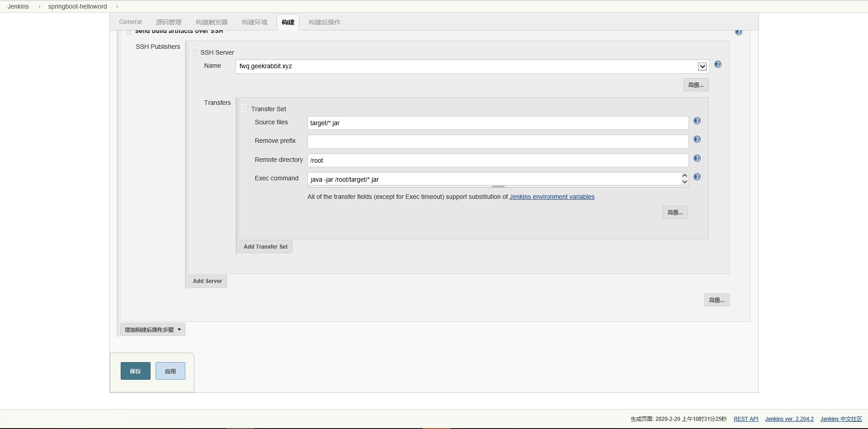Switch to the 源码管理 tab
The width and height of the screenshot is (868, 429).
(x=169, y=22)
